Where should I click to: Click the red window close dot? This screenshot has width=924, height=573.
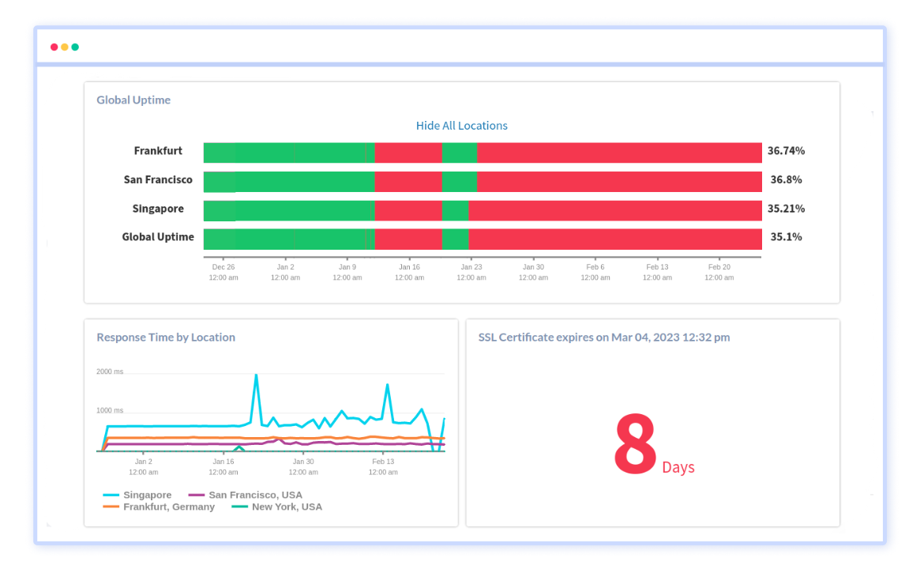[x=54, y=47]
